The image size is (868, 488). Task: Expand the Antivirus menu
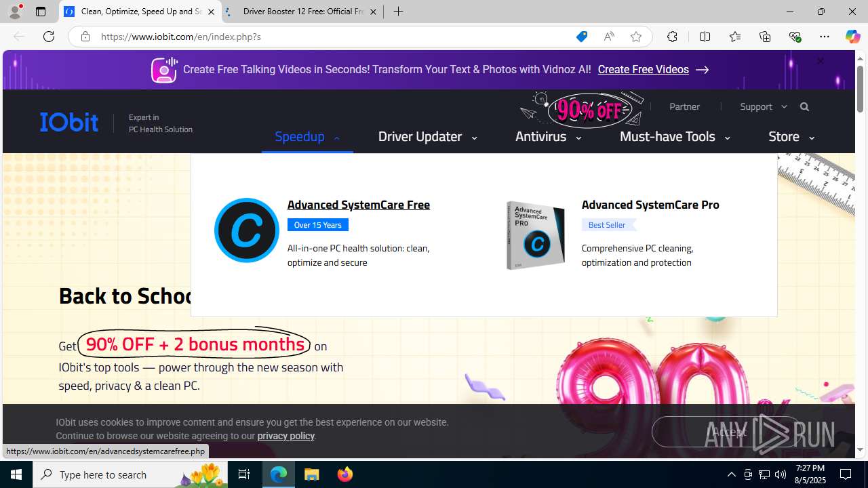point(549,137)
